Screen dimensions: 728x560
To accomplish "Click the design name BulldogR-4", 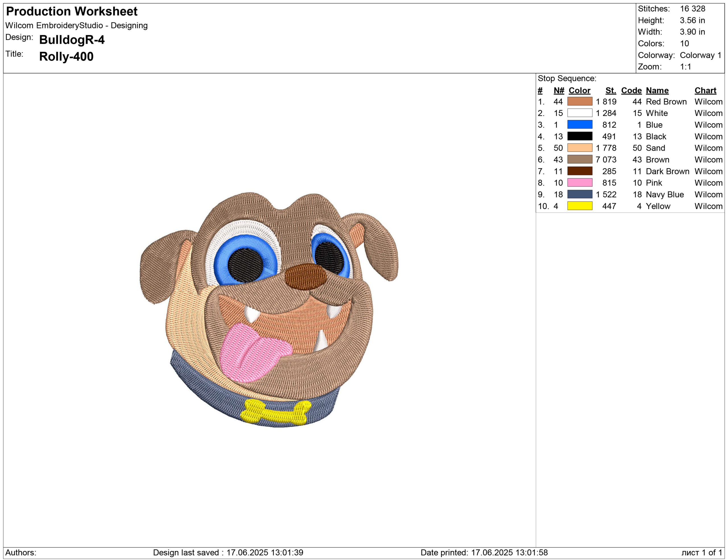I will pyautogui.click(x=72, y=40).
